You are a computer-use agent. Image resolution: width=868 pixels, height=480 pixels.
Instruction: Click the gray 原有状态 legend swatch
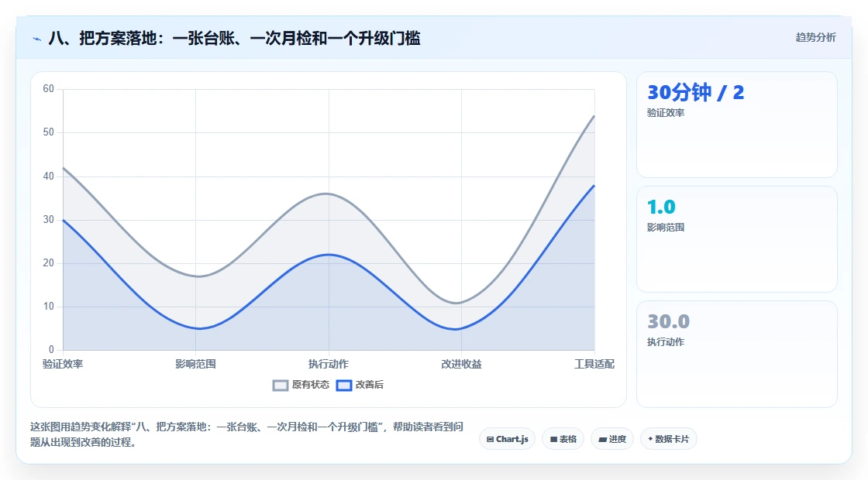281,385
